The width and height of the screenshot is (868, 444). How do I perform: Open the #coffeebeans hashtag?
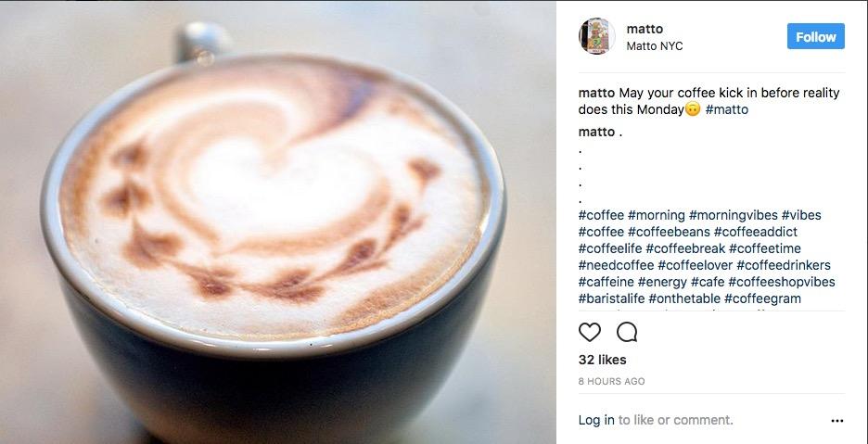(669, 232)
